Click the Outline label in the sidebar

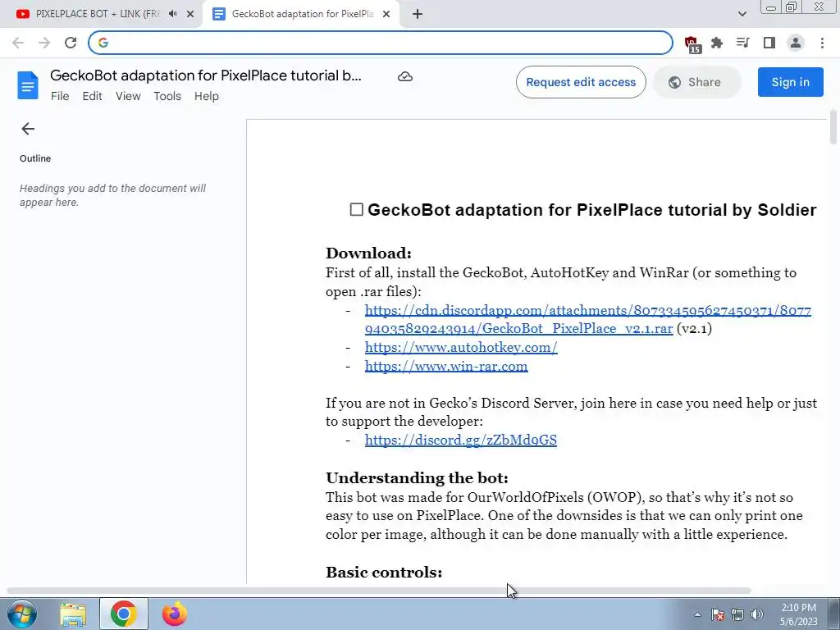[x=35, y=158]
